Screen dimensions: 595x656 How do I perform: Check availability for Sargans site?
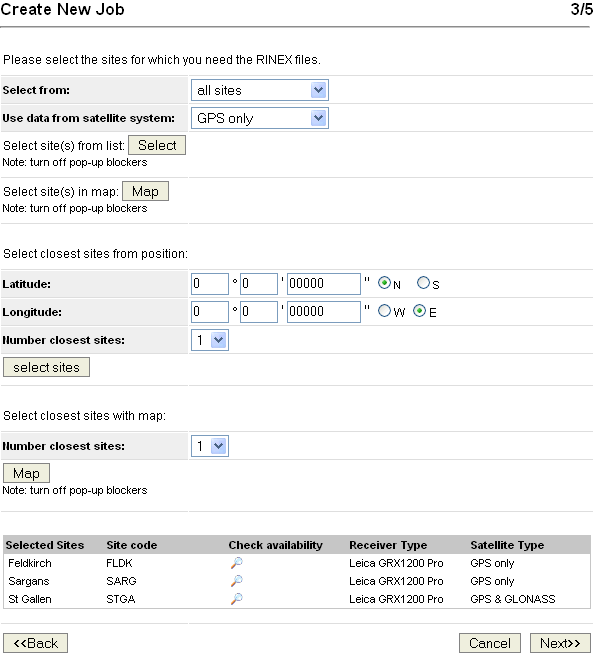click(x=236, y=581)
